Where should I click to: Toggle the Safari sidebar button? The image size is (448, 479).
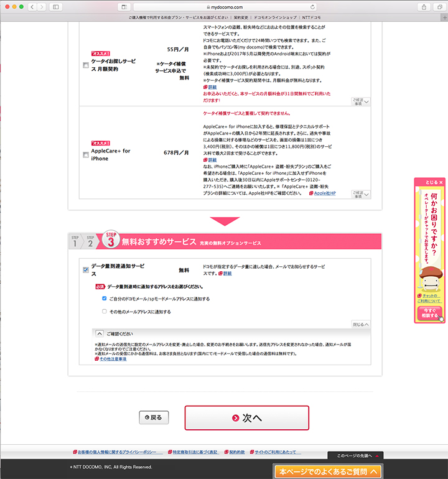point(56,7)
